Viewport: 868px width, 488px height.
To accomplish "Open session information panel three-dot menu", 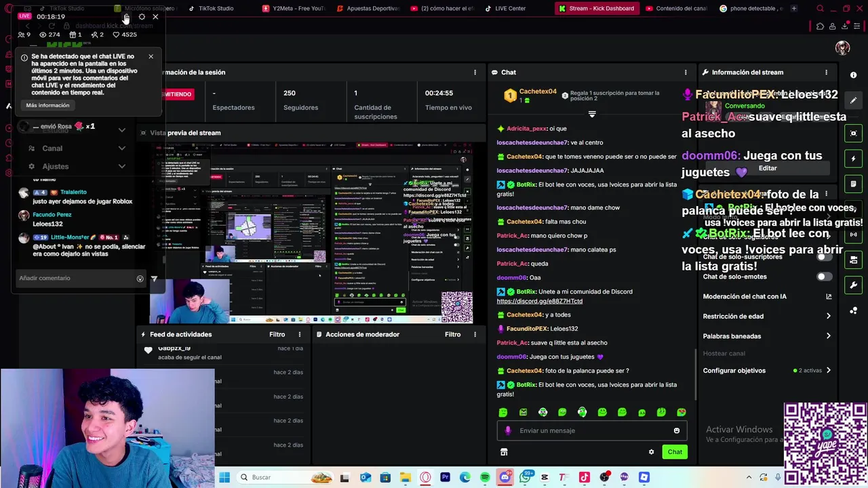I will coord(475,72).
